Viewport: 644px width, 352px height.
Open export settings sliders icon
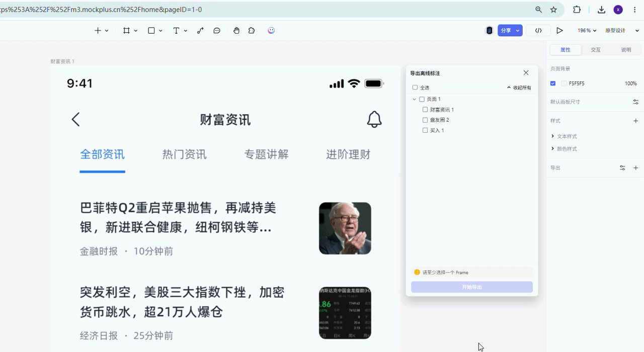(622, 168)
